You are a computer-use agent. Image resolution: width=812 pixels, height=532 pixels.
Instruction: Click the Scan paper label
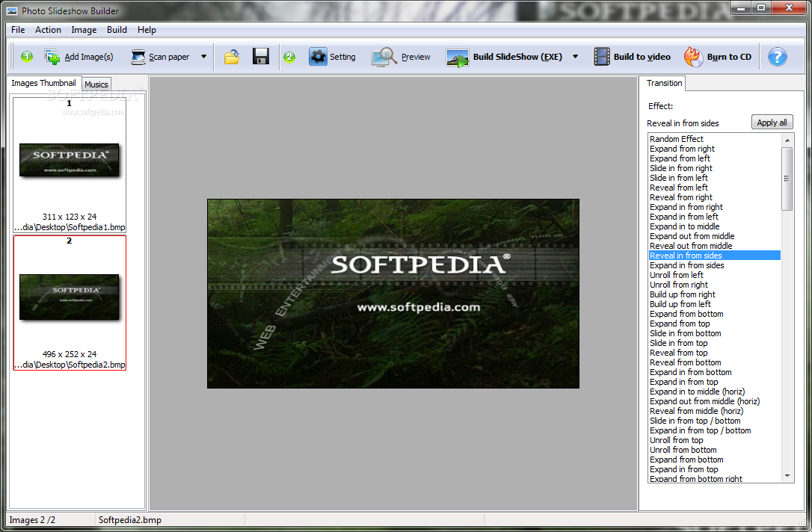(x=169, y=57)
